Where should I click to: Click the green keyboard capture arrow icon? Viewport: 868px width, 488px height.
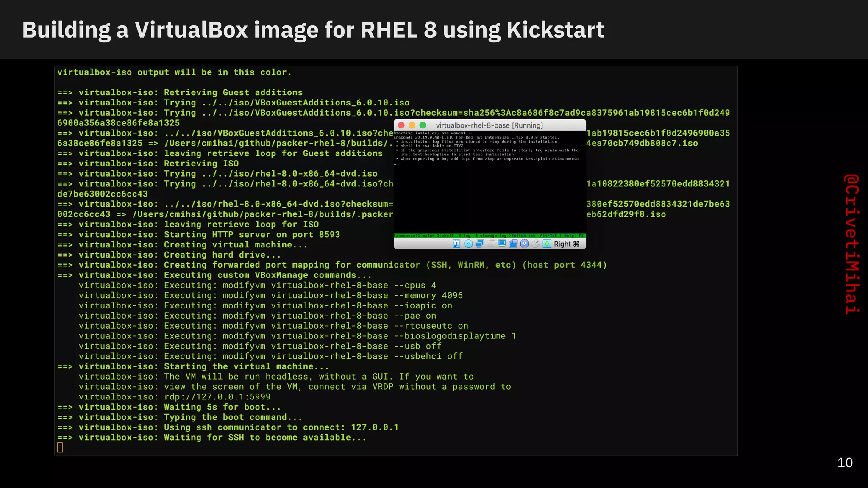(x=547, y=244)
